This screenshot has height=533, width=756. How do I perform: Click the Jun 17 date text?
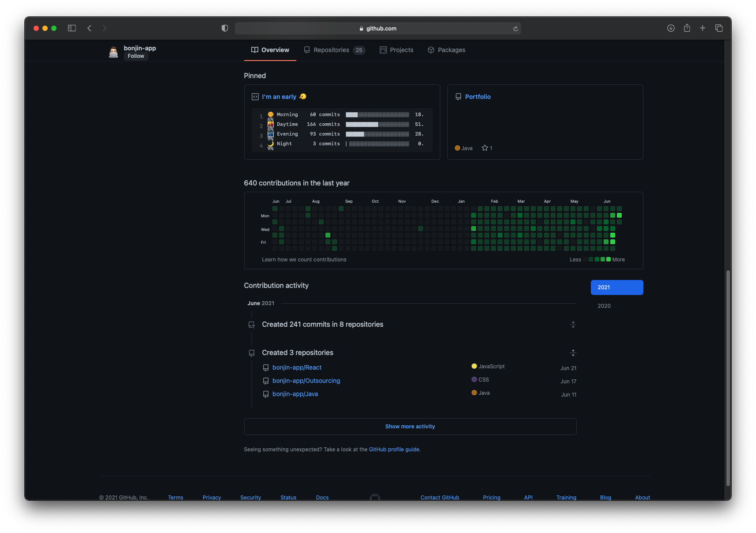click(x=568, y=382)
